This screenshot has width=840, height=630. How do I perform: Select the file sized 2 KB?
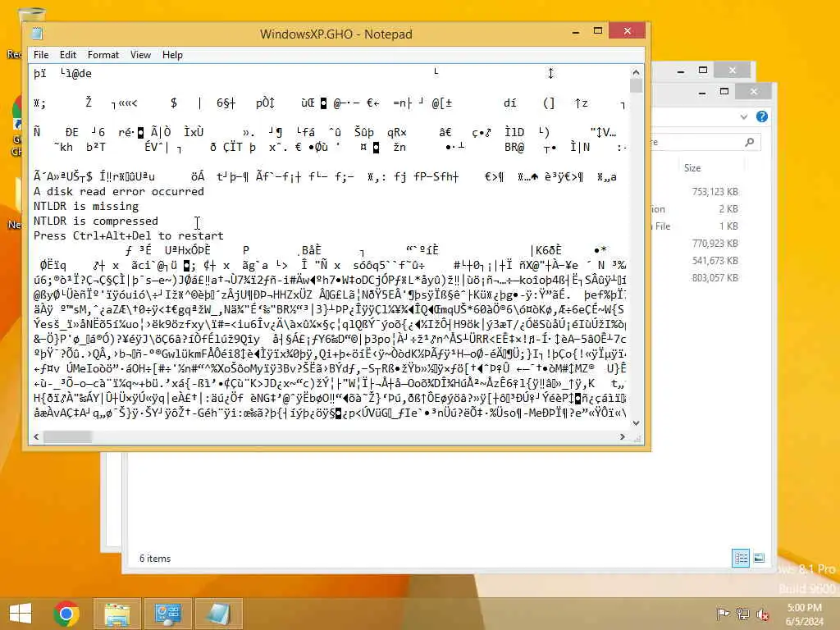point(728,209)
